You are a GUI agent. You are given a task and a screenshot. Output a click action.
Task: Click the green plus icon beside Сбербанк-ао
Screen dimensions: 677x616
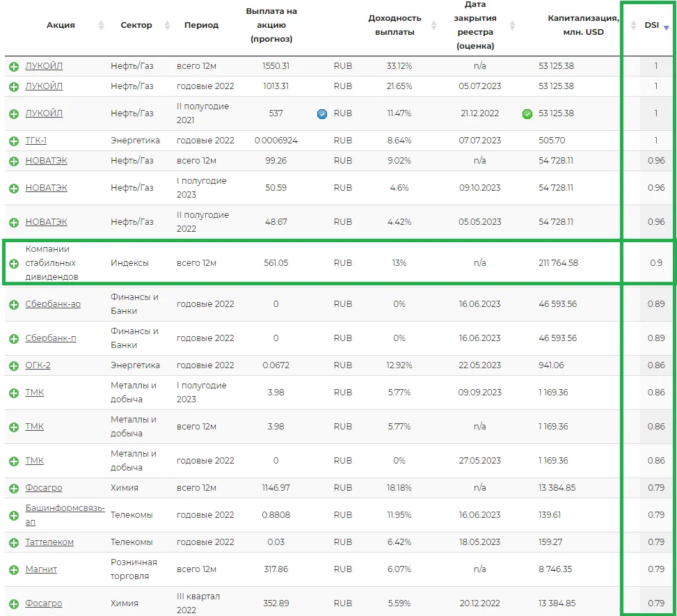(x=13, y=304)
